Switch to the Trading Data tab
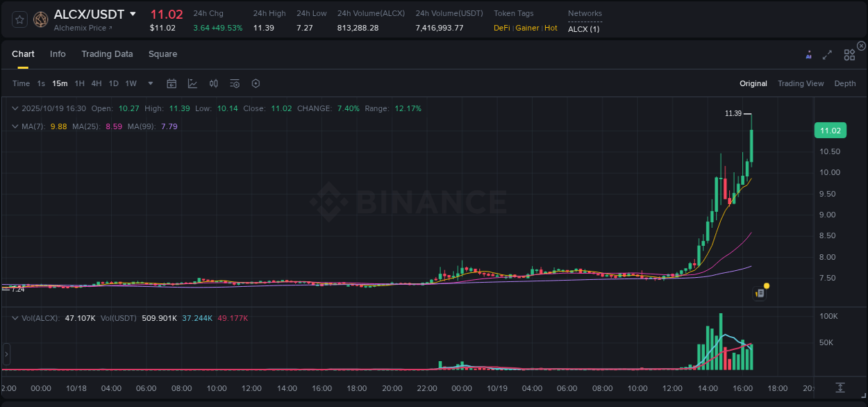 click(108, 53)
